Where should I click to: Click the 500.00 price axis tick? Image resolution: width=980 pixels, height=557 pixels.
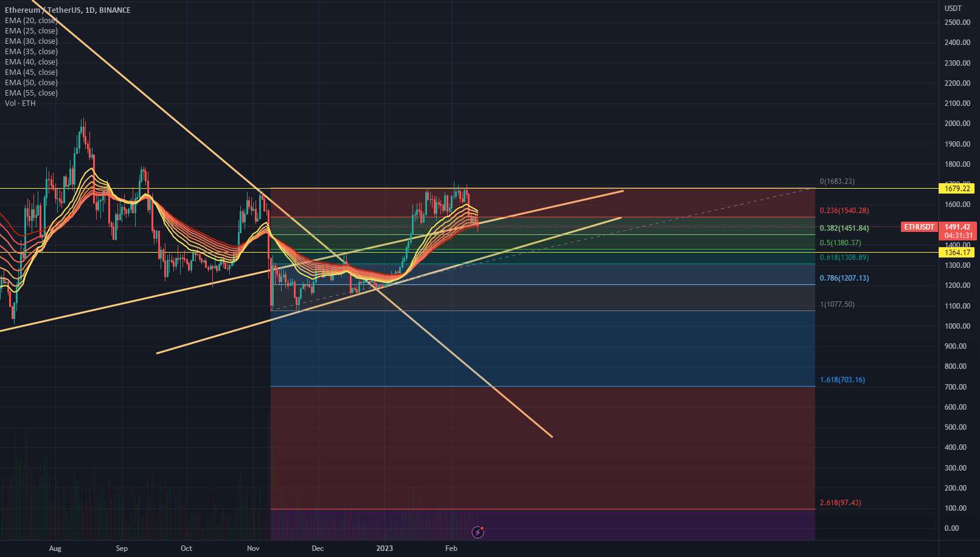955,427
